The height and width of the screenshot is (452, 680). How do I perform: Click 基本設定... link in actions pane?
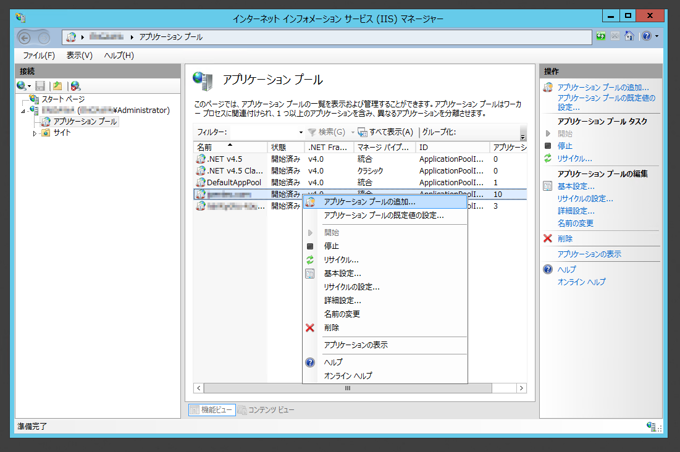576,186
